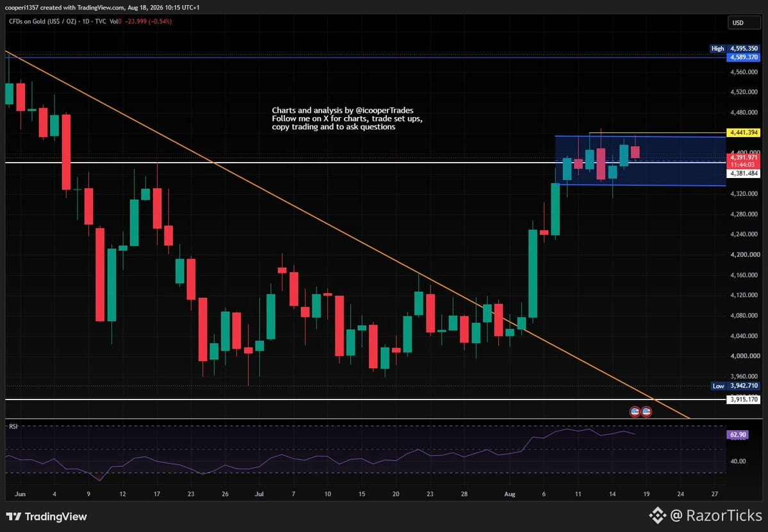Click the RSI indicator label
Viewport: 768px width, 532px height.
[13, 426]
